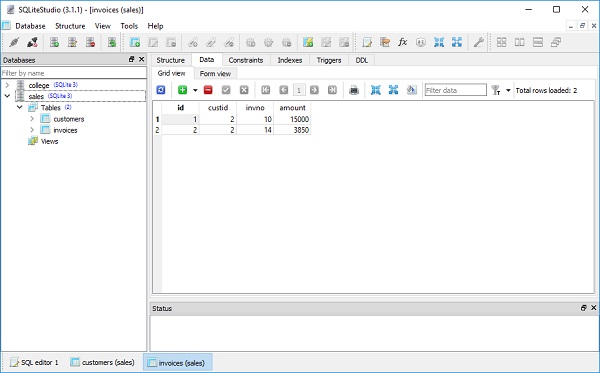Switch to the Indexes tab
This screenshot has height=373, width=600.
(x=290, y=60)
